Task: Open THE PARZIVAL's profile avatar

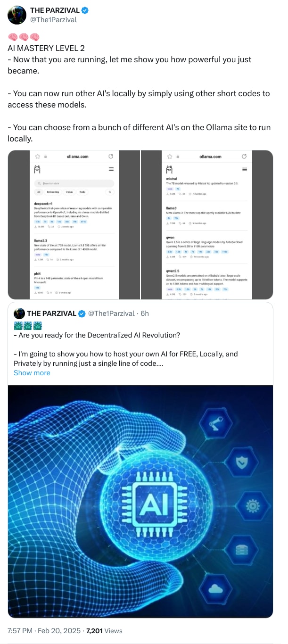Action: 17,15
